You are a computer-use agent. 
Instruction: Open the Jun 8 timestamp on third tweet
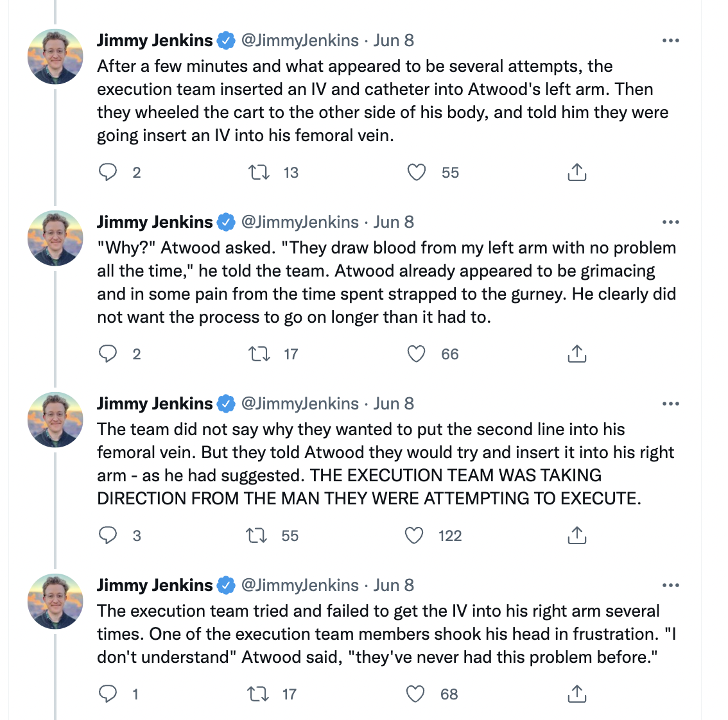pyautogui.click(x=394, y=404)
